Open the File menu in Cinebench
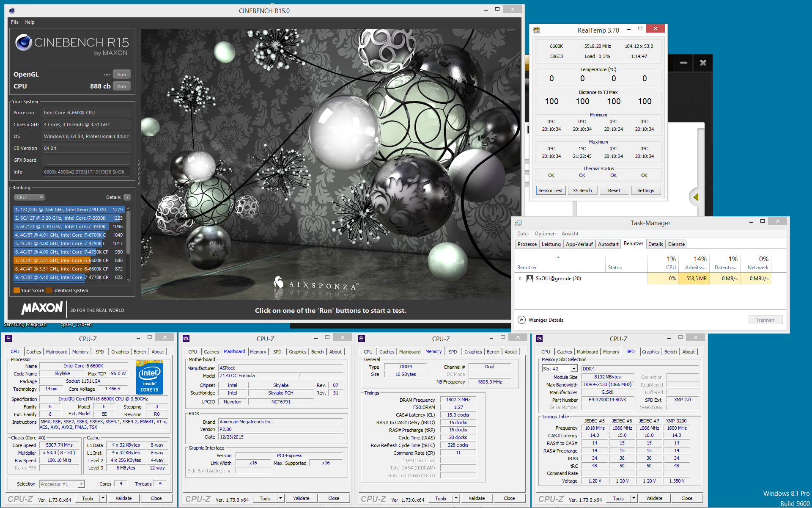Viewport: 812px width, 508px height. (15, 22)
